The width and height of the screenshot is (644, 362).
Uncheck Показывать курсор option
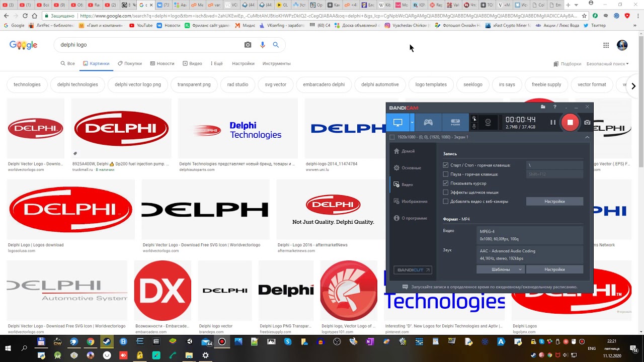pyautogui.click(x=446, y=183)
